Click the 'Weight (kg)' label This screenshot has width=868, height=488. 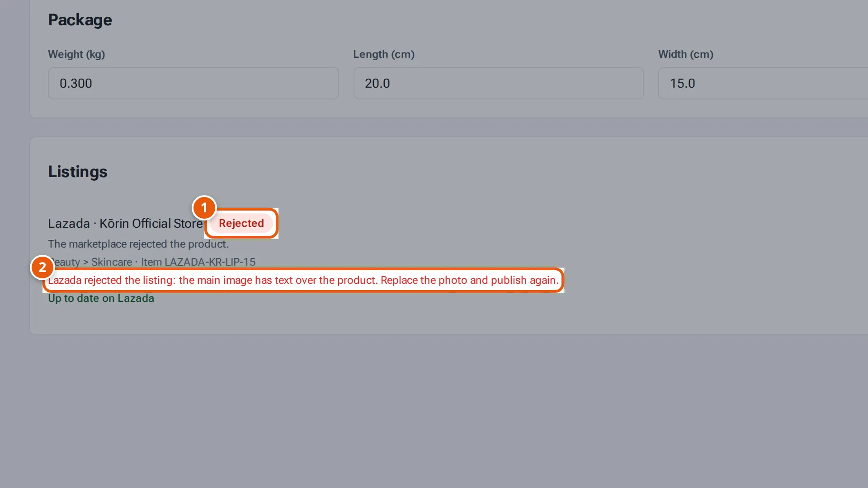76,54
